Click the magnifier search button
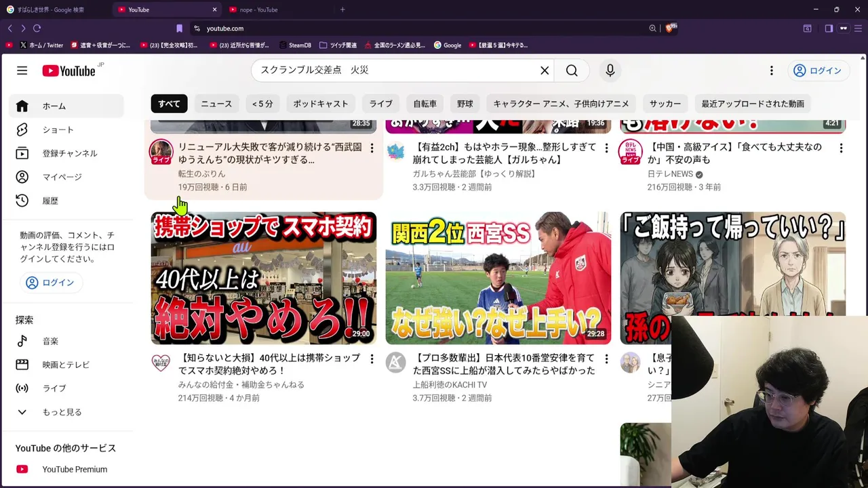This screenshot has height=488, width=868. click(572, 70)
